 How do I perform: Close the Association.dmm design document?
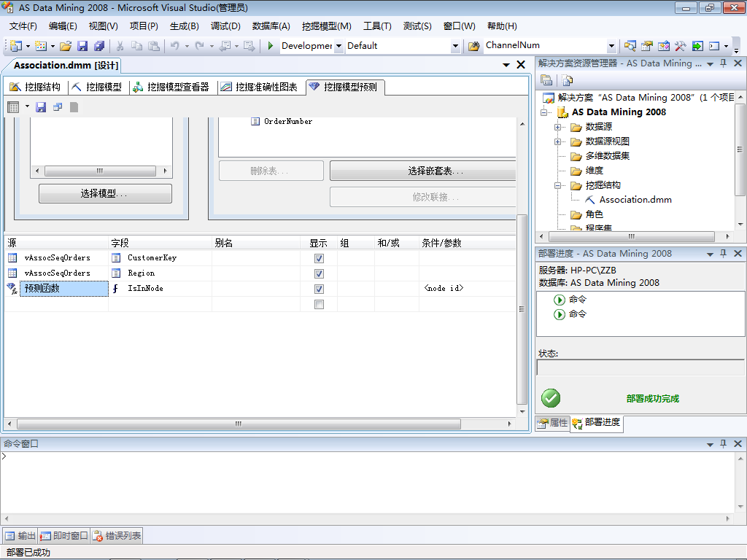coord(521,65)
